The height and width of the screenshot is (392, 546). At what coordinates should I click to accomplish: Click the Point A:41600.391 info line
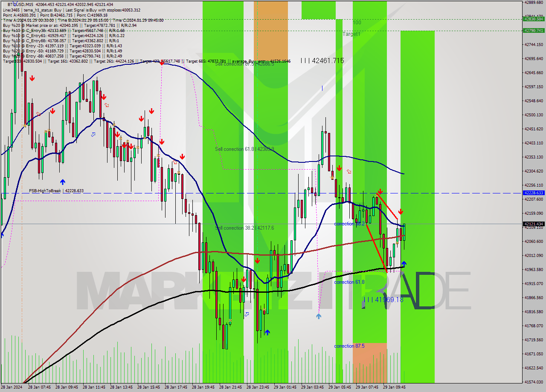click(55, 15)
